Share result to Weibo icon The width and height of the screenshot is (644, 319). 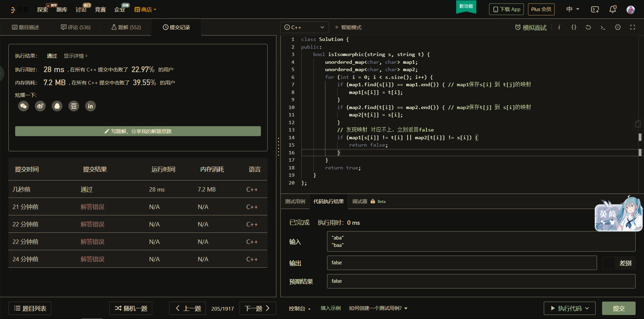point(40,106)
